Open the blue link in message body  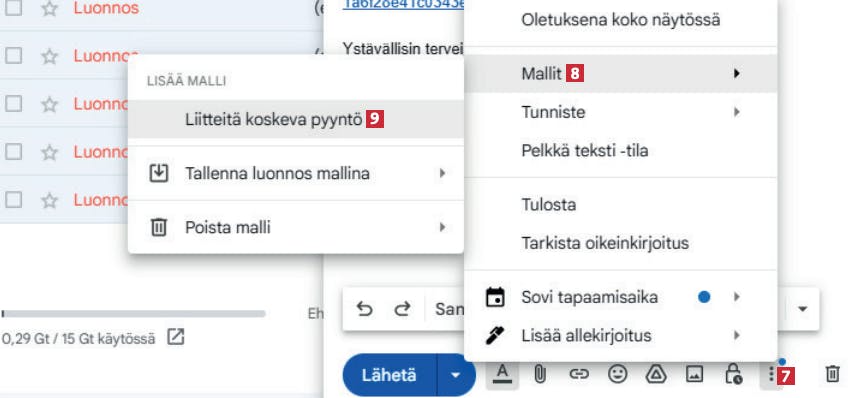pos(403,4)
